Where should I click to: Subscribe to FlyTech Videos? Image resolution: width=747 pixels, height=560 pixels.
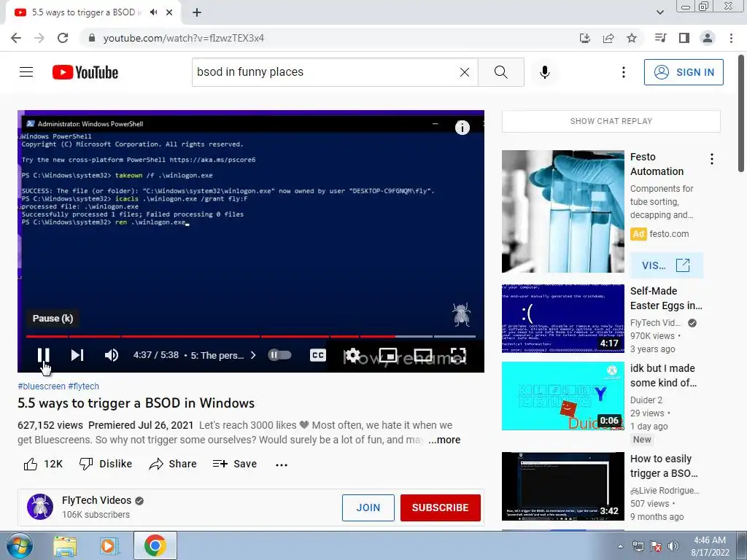(440, 507)
